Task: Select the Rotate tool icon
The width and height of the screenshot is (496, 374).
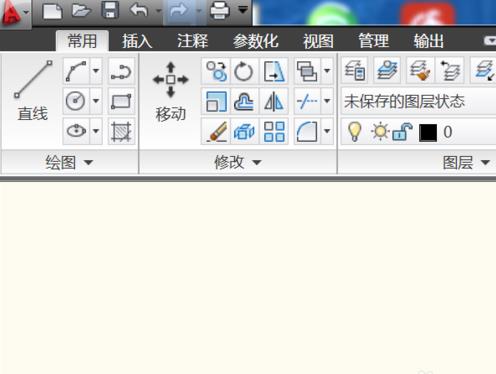Action: click(x=243, y=71)
